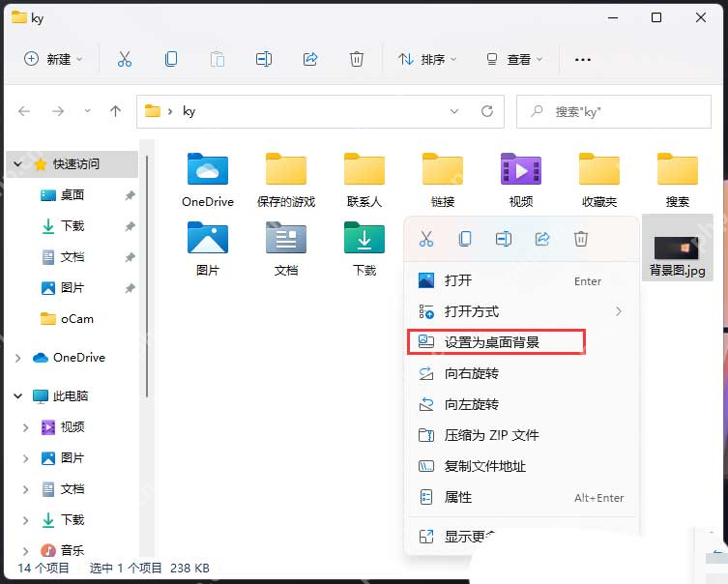The height and width of the screenshot is (584, 728).
Task: Select the 视频 folder in the file pane
Action: pos(521,180)
